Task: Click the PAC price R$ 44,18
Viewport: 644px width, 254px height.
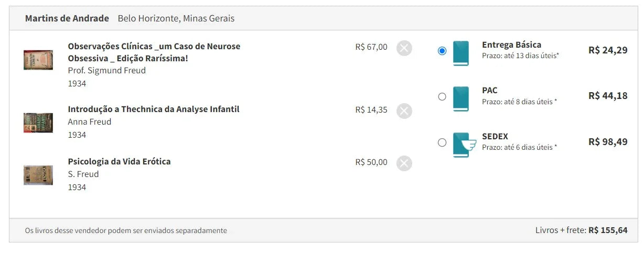Action: [x=608, y=96]
